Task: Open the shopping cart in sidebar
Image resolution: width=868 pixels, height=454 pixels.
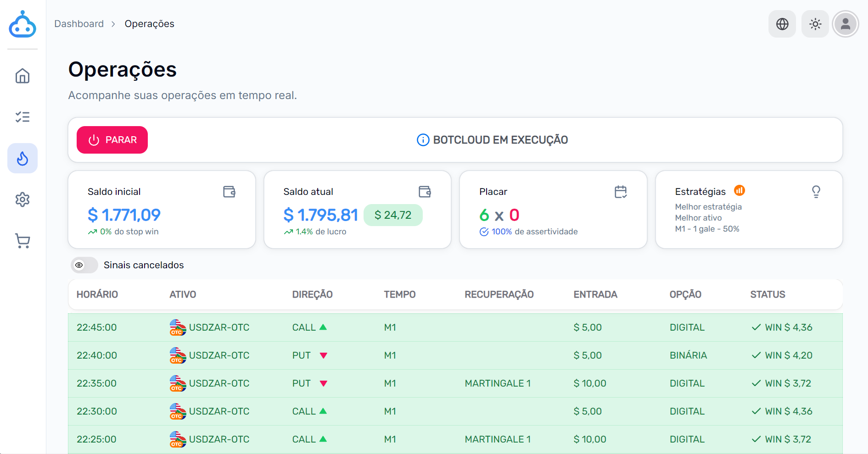Action: pyautogui.click(x=22, y=241)
